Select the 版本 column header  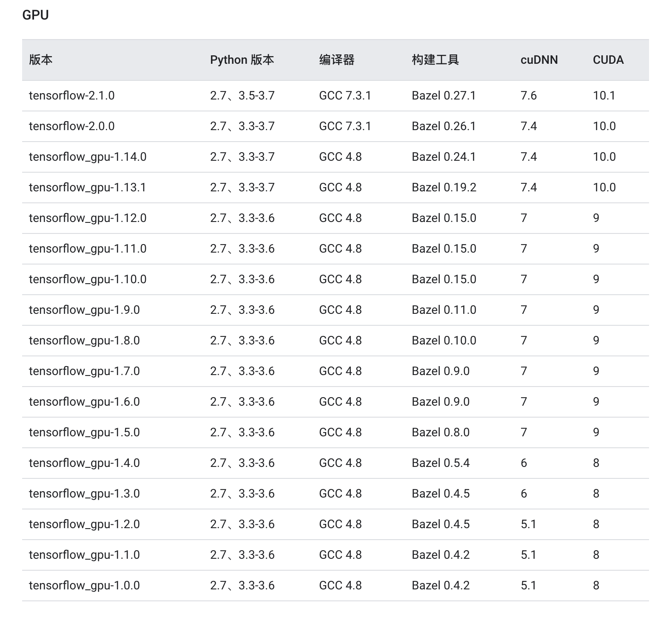41,60
